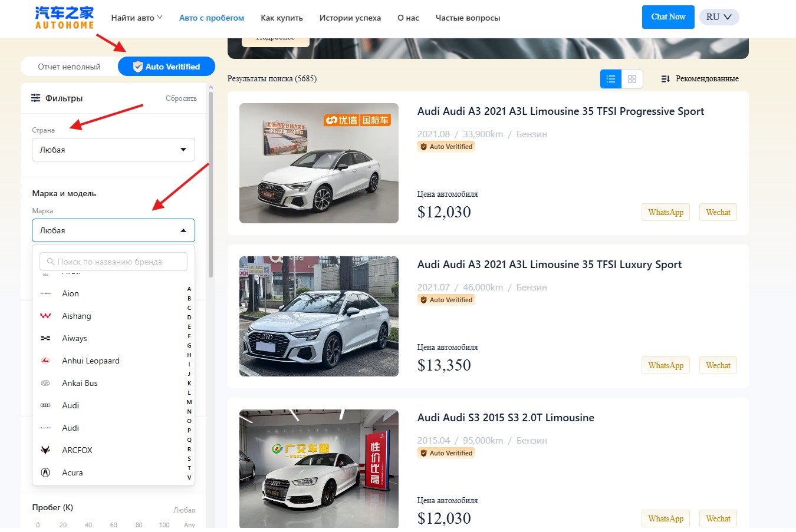Click the Audi four-rings logo

[x=45, y=405]
